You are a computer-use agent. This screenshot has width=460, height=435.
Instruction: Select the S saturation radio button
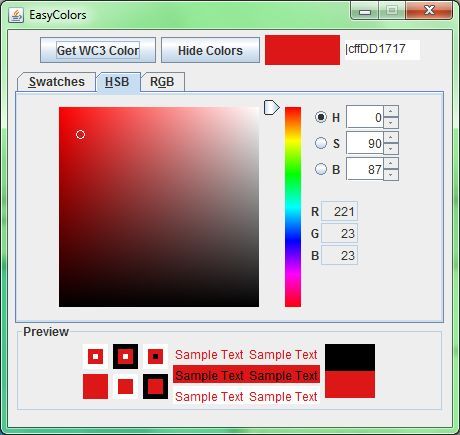pyautogui.click(x=321, y=143)
